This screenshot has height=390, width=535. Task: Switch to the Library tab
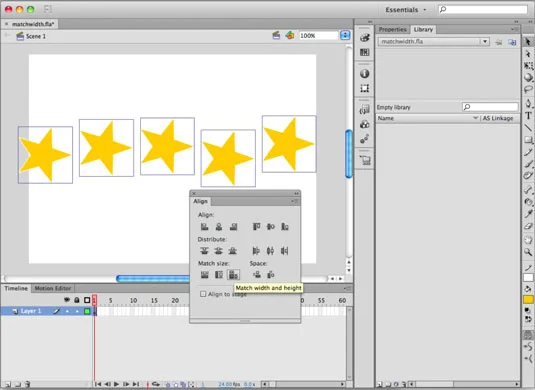click(x=423, y=30)
